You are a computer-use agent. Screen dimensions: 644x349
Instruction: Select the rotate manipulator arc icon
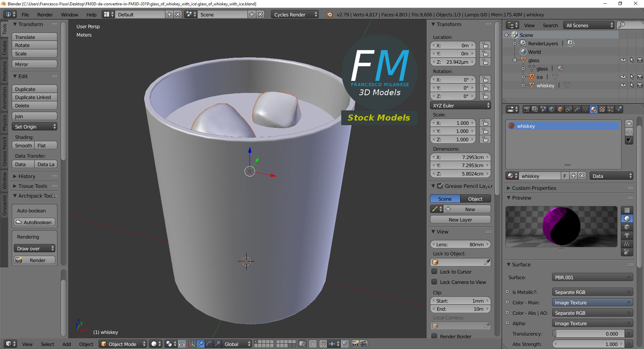pyautogui.click(x=209, y=344)
